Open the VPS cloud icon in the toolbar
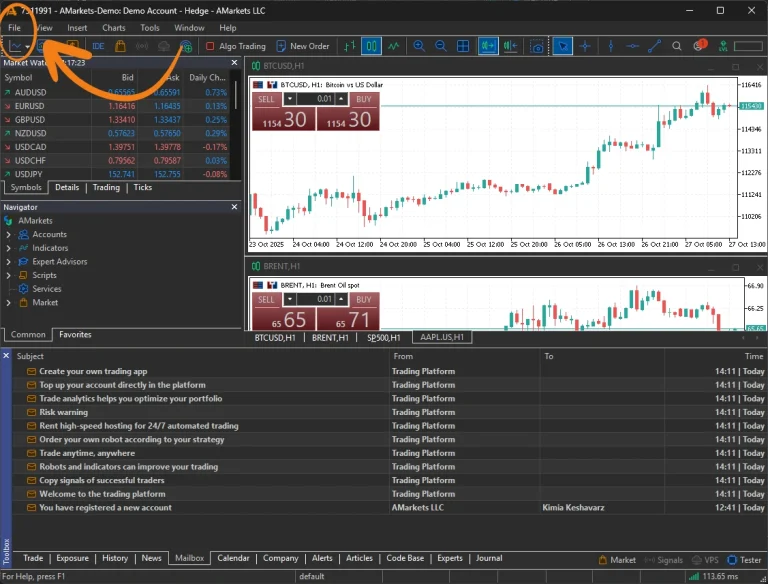Viewport: 768px width, 584px height. point(164,46)
